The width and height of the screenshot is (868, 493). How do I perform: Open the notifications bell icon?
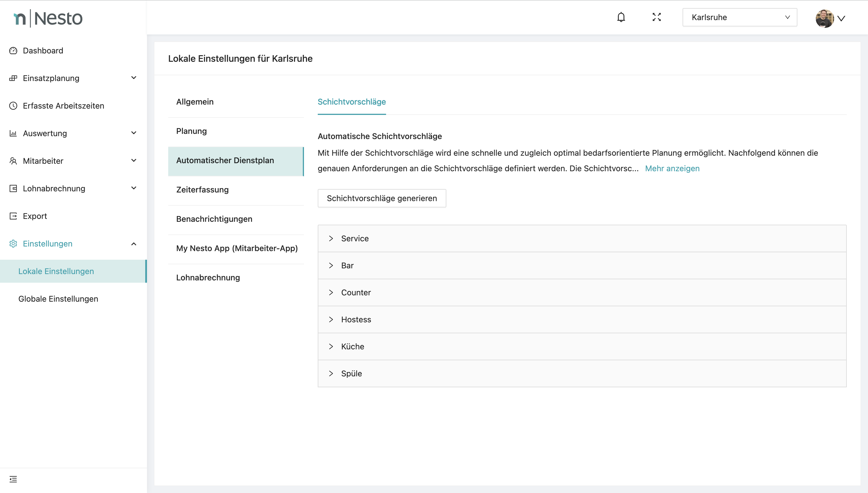(621, 17)
